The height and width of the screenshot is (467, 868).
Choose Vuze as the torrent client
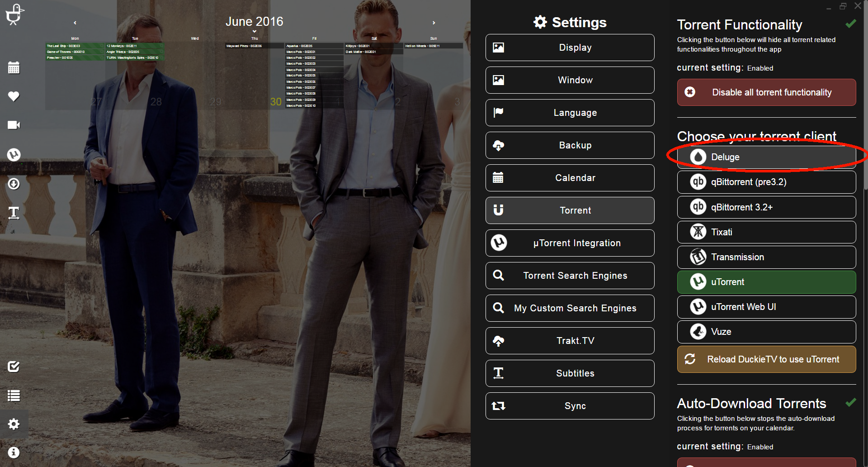[x=766, y=332]
